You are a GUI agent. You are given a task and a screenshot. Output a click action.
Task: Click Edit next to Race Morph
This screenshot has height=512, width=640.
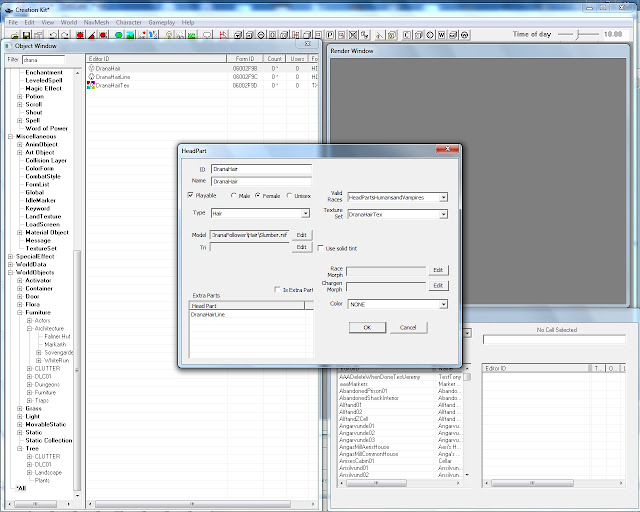point(438,270)
